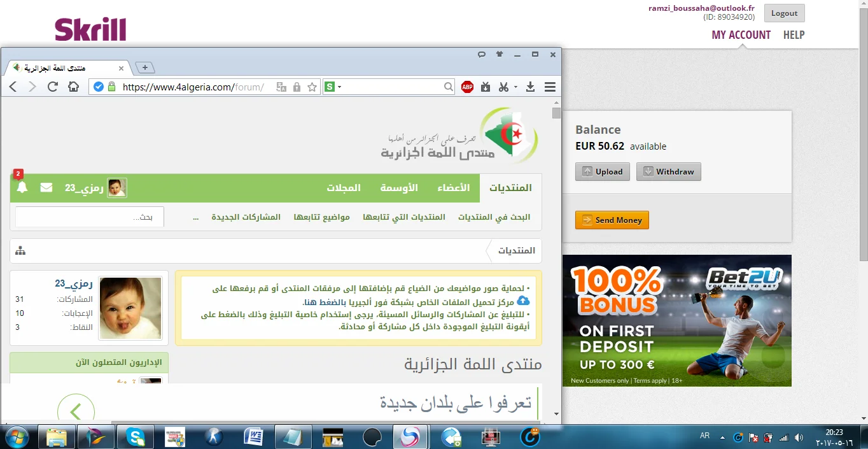Expand the search engine selector dropdown
The height and width of the screenshot is (449, 868).
tap(340, 87)
